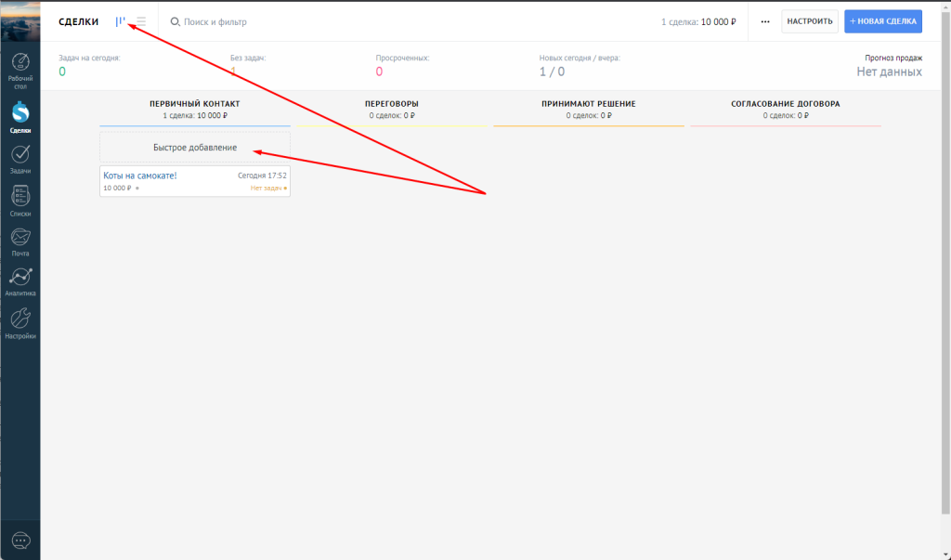The height and width of the screenshot is (560, 951).
Task: Open the Задачи sidebar icon
Action: tap(20, 153)
